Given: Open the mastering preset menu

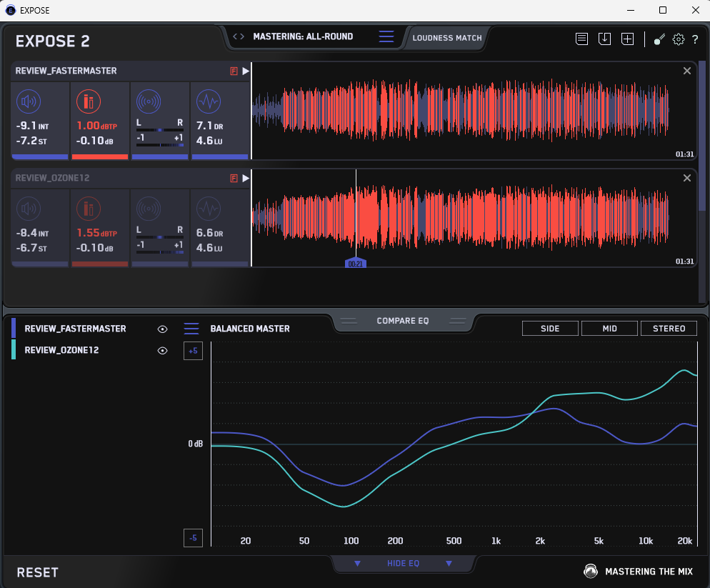Looking at the screenshot, I should (x=386, y=36).
